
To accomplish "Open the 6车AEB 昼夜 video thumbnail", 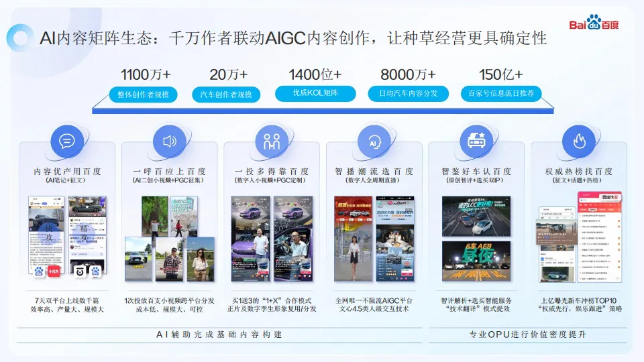I will point(476,261).
